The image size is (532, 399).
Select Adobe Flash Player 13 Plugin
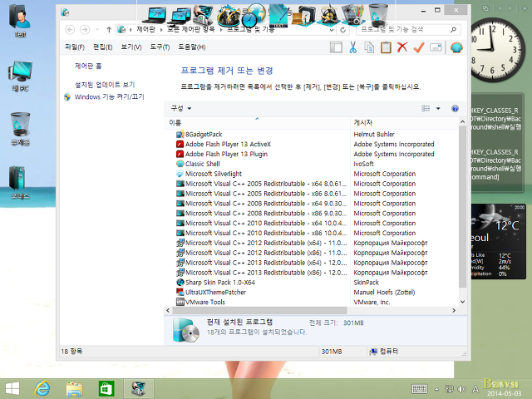226,154
